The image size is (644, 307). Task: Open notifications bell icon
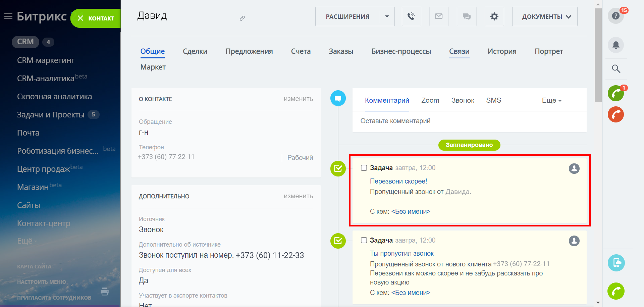615,45
